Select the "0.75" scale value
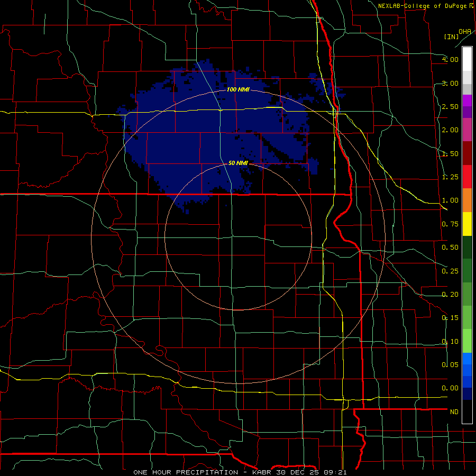 pyautogui.click(x=450, y=224)
